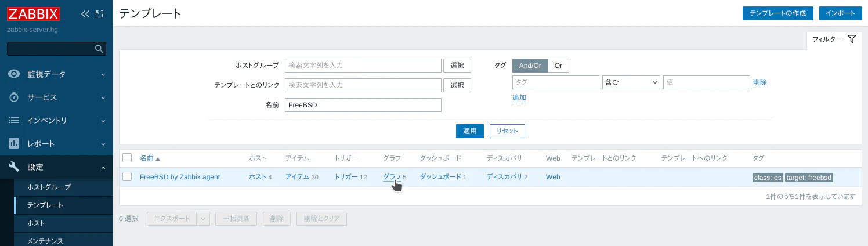Screen dimensions: 868x246
Task: Select the And/Or tag mode
Action: point(530,66)
